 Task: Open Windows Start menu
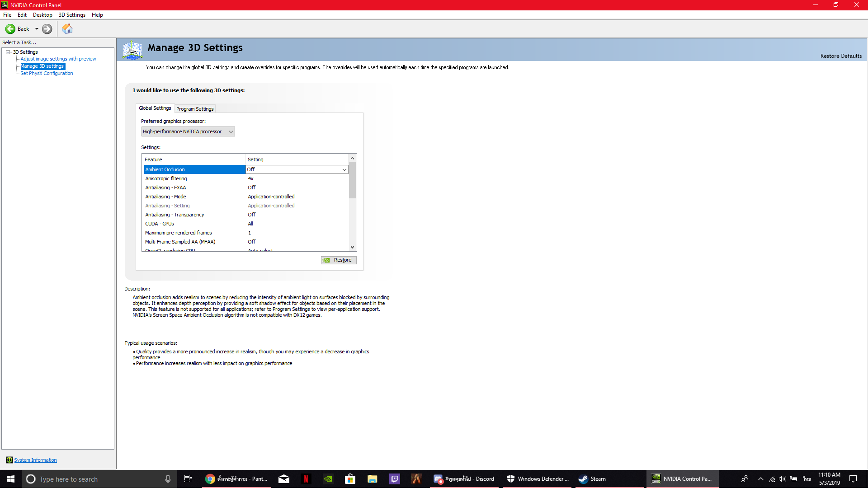click(11, 479)
